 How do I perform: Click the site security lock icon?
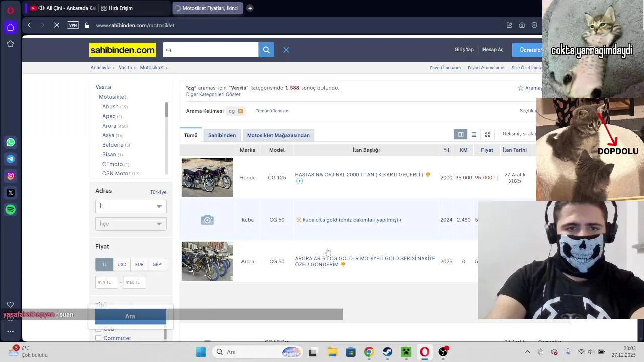87,25
